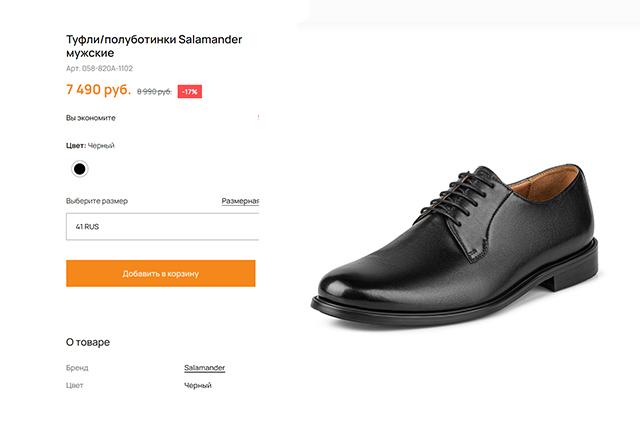Select the black color swatch
Image resolution: width=640 pixels, height=427 pixels.
[x=79, y=168]
